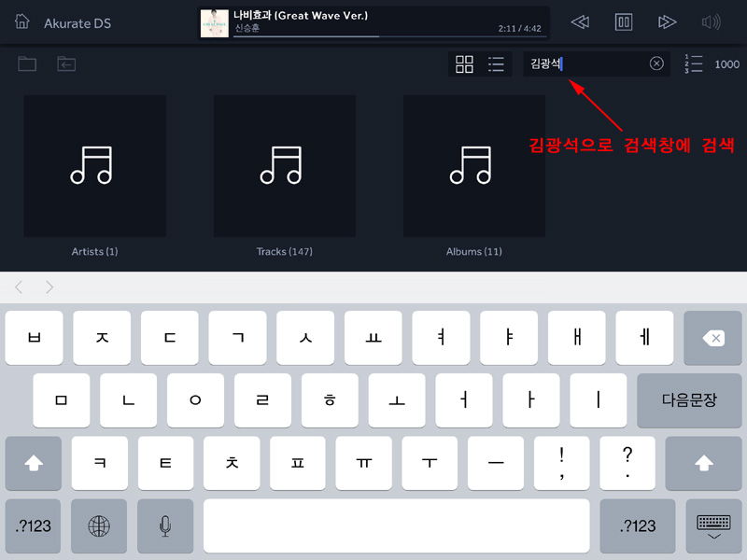Tap the ㅅ key
747x560 pixels.
pyautogui.click(x=305, y=338)
